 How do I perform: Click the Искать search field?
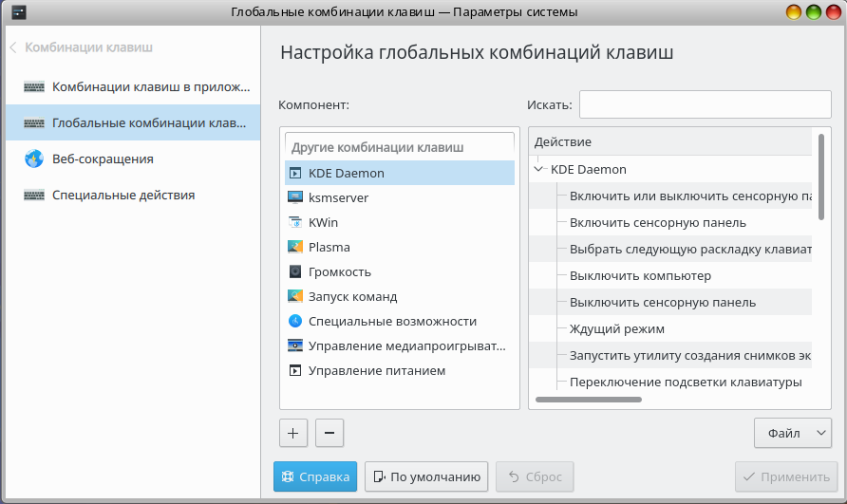[705, 104]
